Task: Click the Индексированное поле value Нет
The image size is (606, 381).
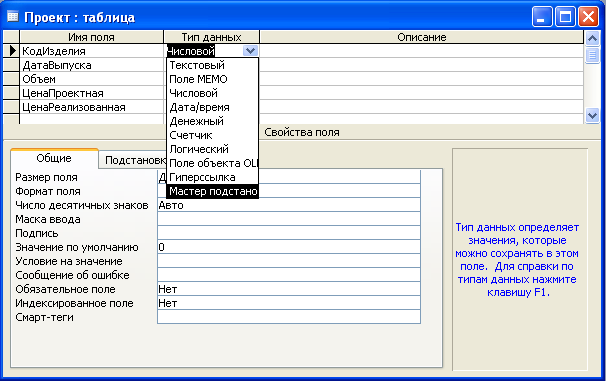Action: pos(289,303)
